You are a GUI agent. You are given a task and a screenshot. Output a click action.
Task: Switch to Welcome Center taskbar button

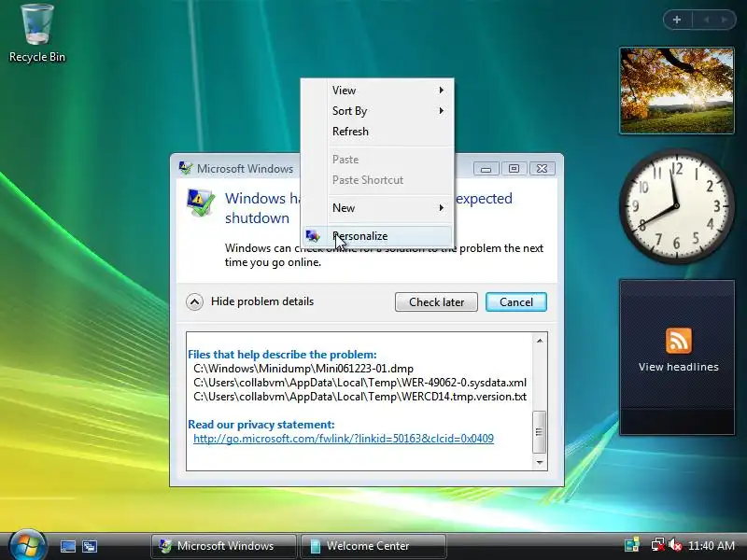pos(373,546)
